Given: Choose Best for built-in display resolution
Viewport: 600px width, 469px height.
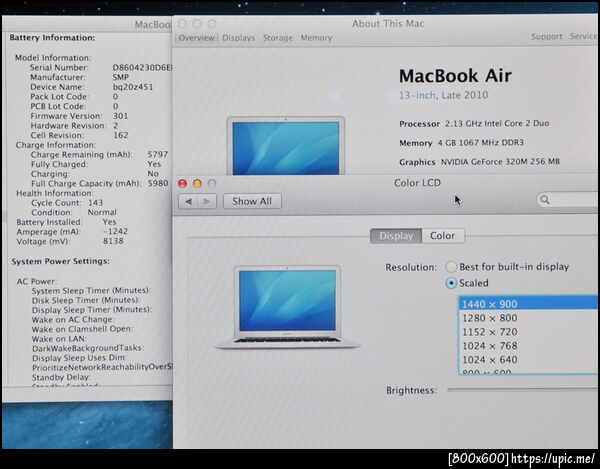Looking at the screenshot, I should pyautogui.click(x=507, y=267).
